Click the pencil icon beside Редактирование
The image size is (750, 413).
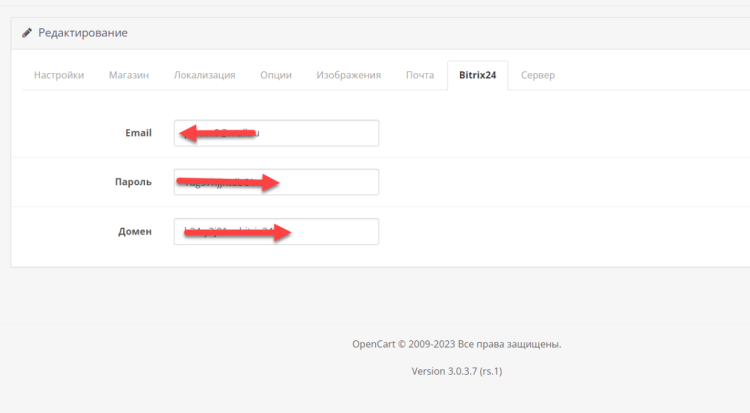tap(27, 33)
